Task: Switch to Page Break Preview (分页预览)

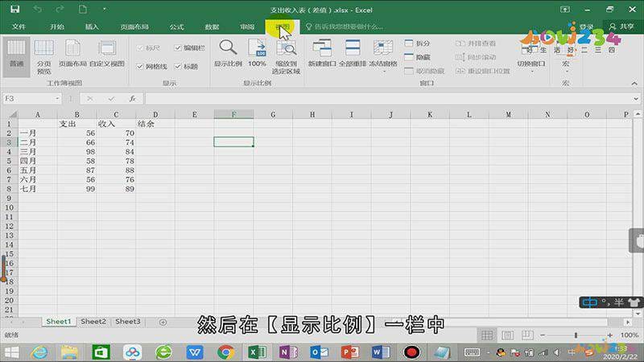Action: click(44, 56)
